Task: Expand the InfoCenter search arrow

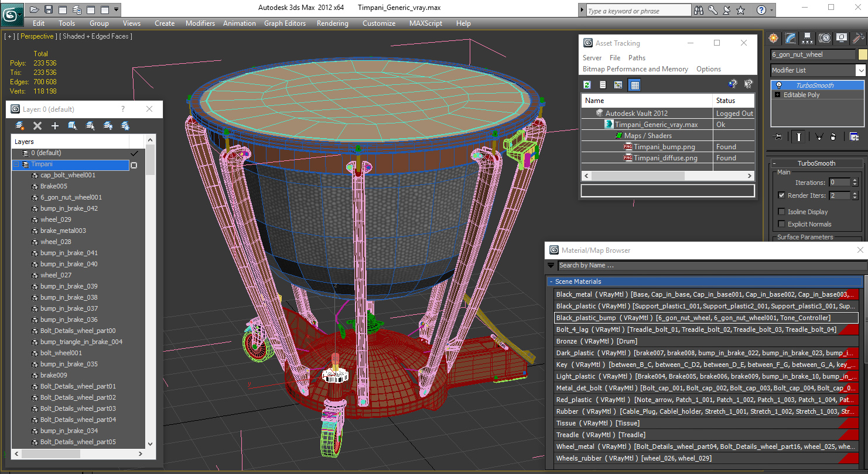Action: coord(581,11)
